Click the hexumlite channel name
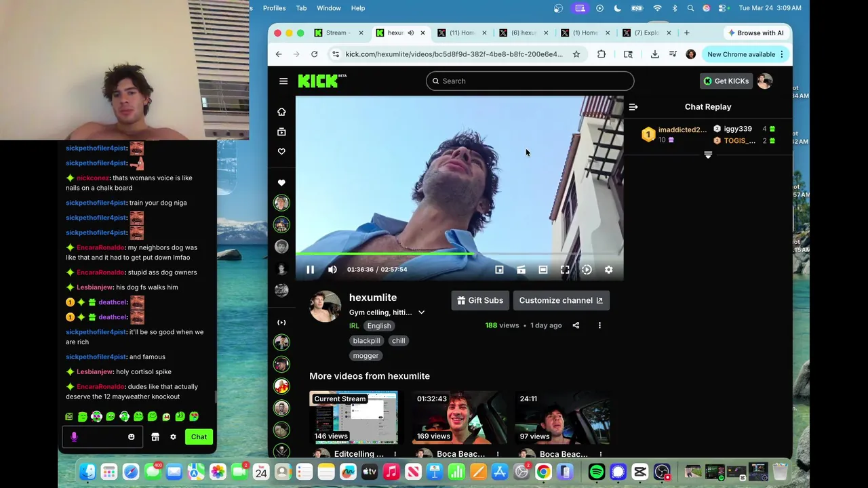The width and height of the screenshot is (868, 488). [x=373, y=298]
